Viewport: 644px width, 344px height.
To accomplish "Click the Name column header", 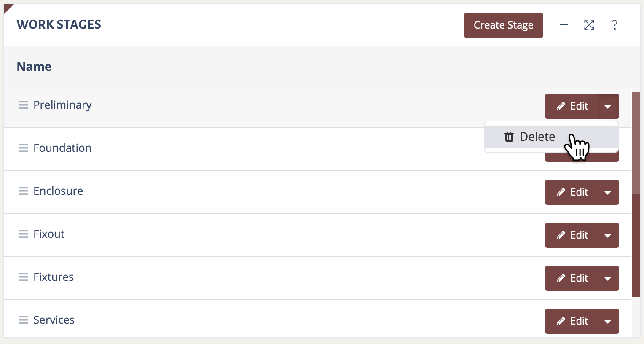I will pyautogui.click(x=34, y=67).
